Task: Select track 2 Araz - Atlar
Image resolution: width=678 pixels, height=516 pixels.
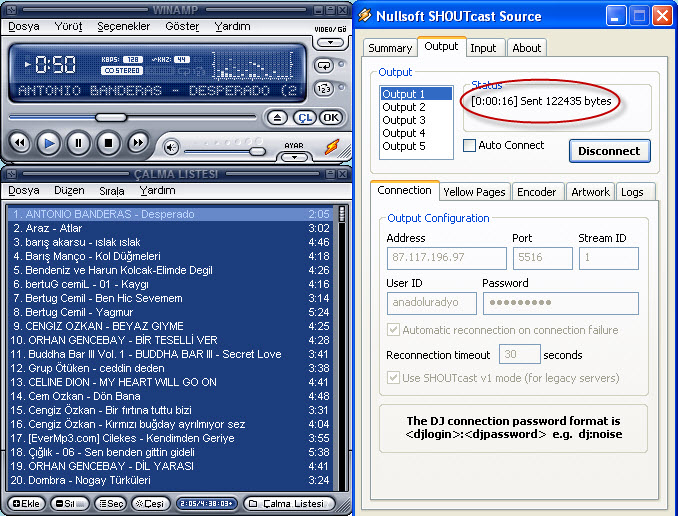Action: coord(170,228)
